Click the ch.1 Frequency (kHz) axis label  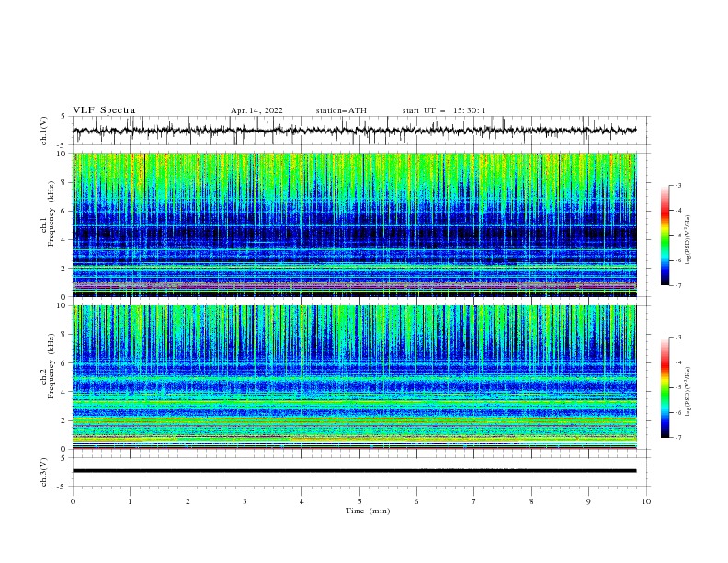click(x=48, y=213)
